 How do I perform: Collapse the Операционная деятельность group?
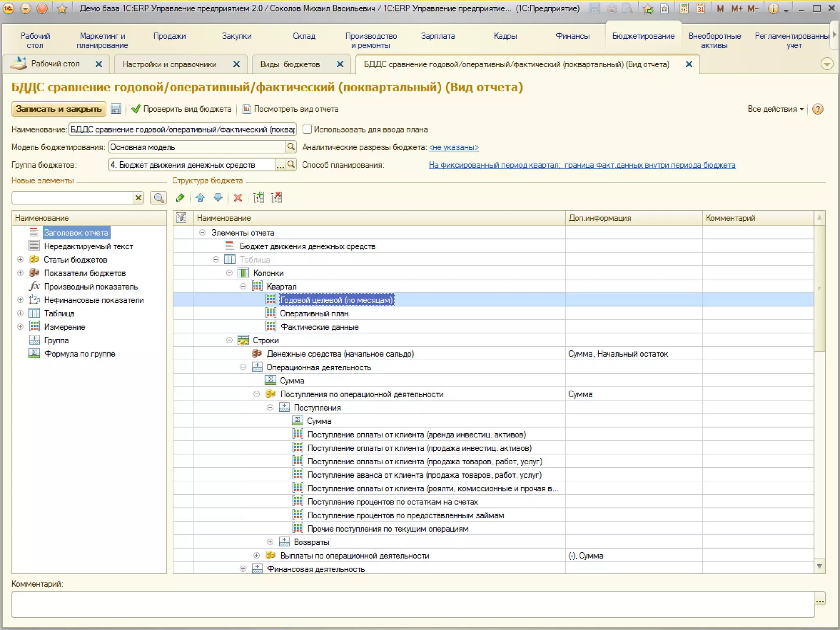click(x=243, y=367)
